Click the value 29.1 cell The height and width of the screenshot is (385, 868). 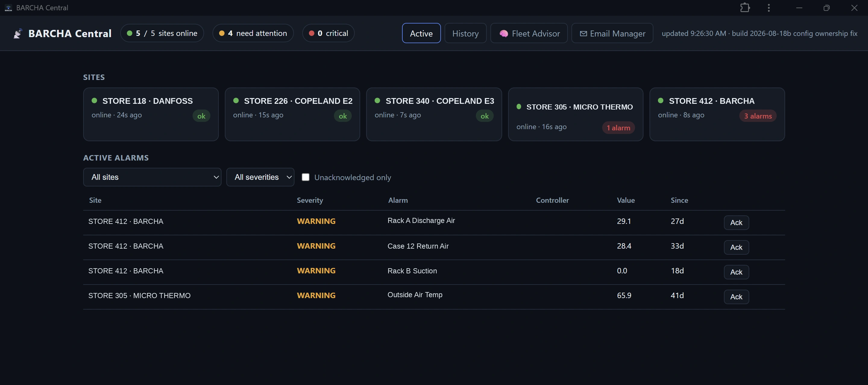(x=624, y=221)
